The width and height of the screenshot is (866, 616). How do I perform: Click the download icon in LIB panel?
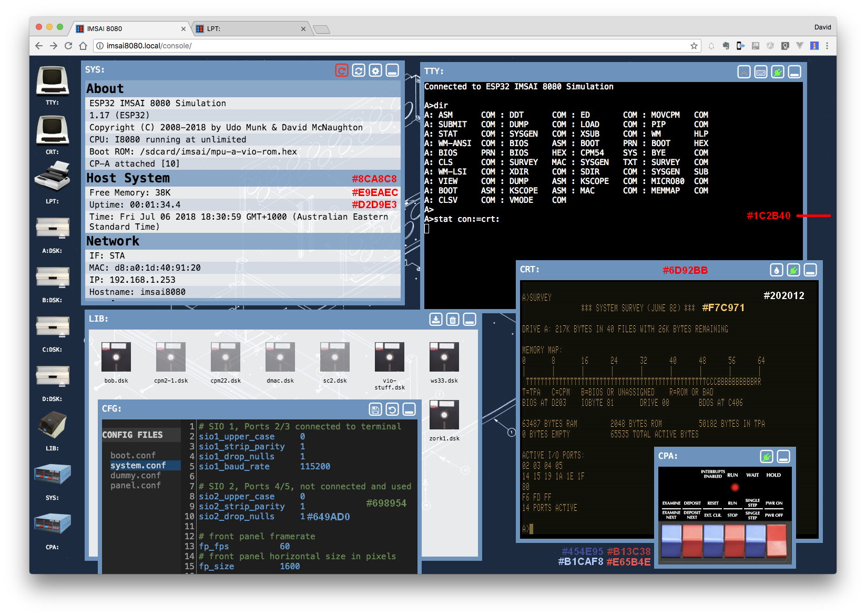tap(436, 320)
